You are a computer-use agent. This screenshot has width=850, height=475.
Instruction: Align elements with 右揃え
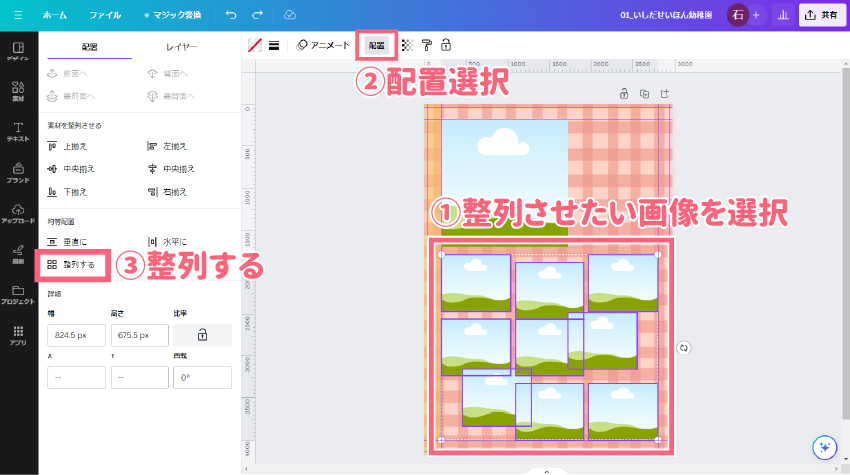(168, 192)
